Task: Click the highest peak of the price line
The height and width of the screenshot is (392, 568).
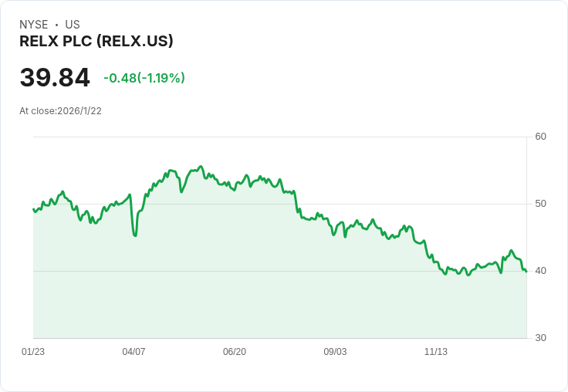Action: 201,167
